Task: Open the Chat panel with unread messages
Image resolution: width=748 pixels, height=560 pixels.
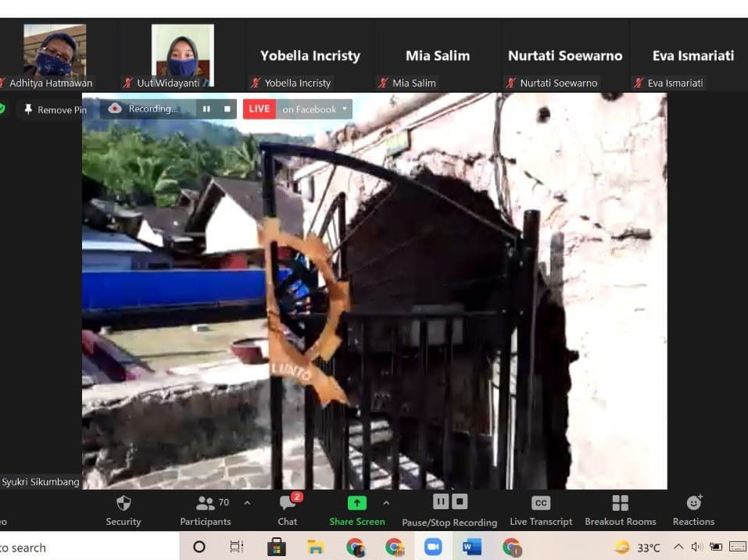Action: click(x=287, y=504)
